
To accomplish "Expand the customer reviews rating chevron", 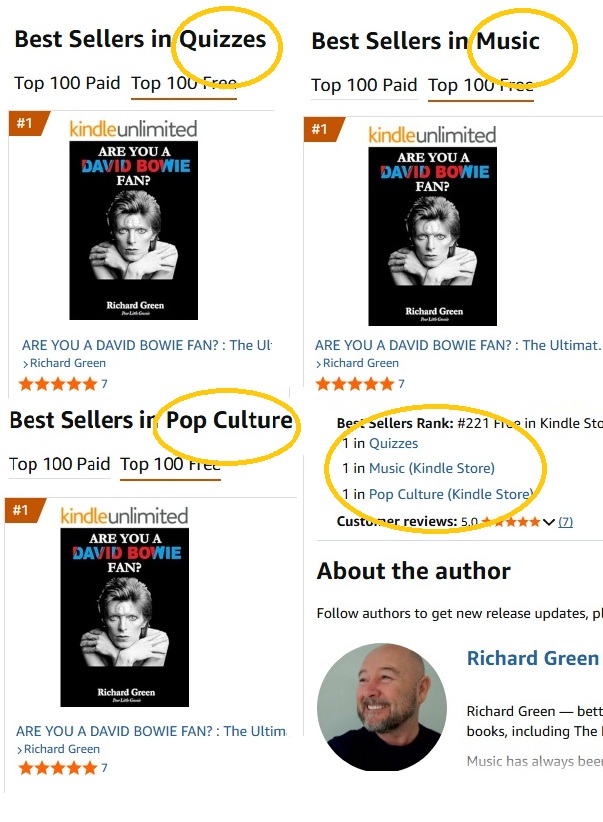I will pyautogui.click(x=548, y=522).
